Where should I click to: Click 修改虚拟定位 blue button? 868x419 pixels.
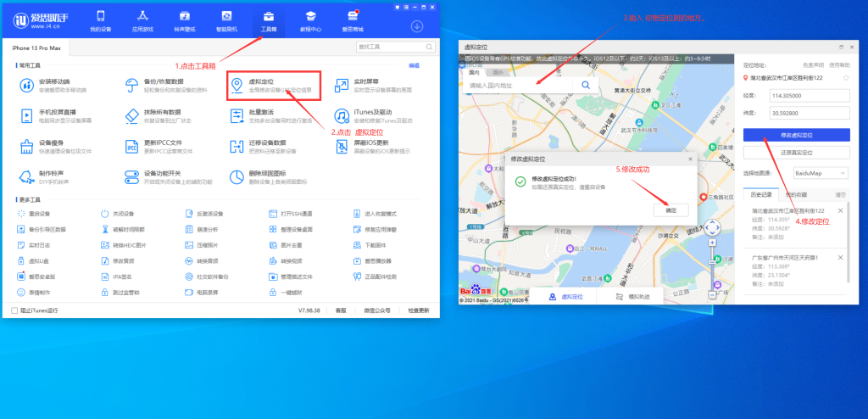(x=796, y=135)
